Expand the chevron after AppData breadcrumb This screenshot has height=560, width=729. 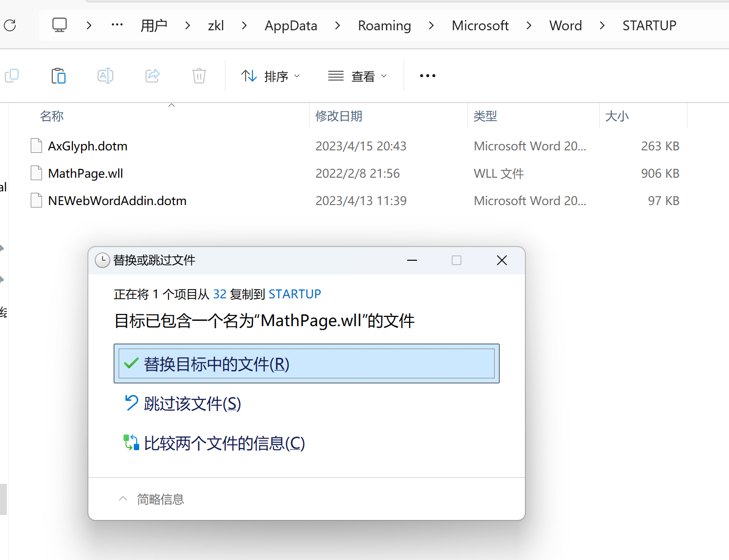click(x=337, y=25)
